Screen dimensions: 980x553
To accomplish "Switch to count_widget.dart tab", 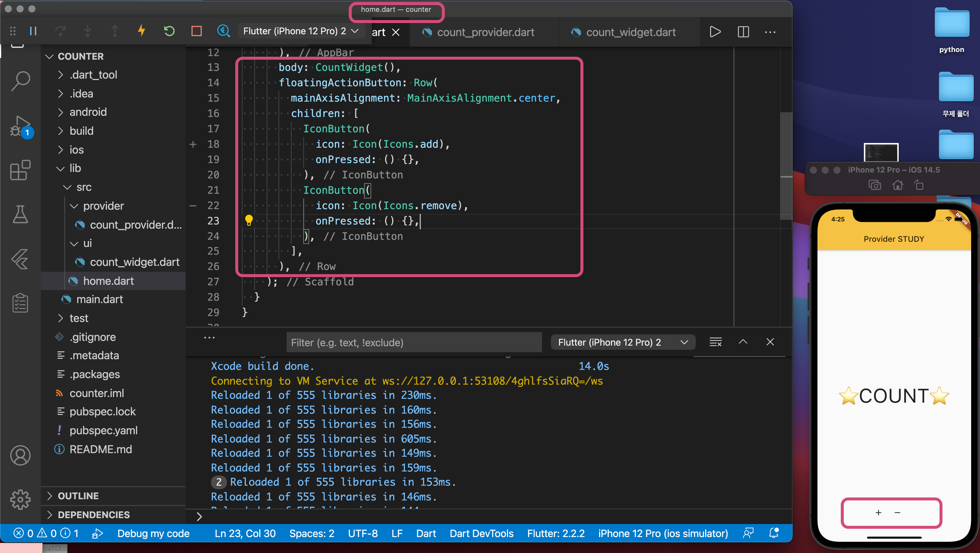I will pos(630,32).
